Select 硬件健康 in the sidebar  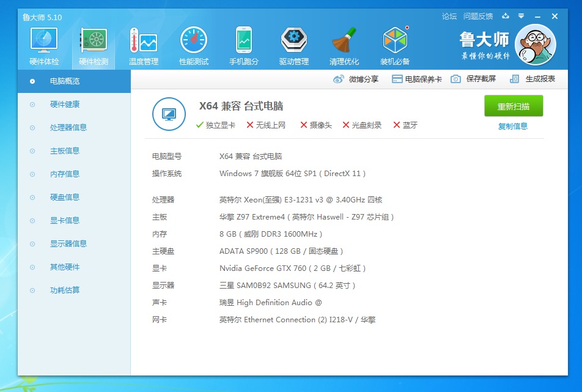click(74, 105)
